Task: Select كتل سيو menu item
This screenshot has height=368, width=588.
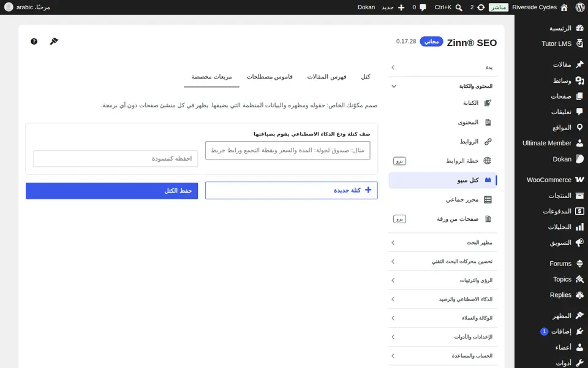Action: click(443, 180)
